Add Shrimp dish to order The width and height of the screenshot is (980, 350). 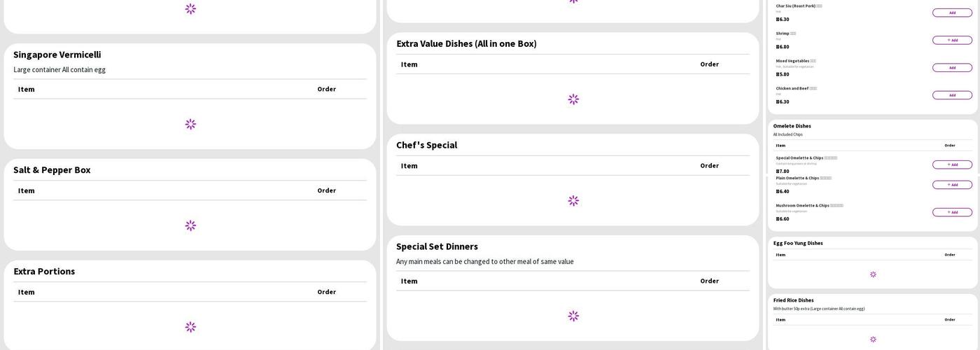(951, 40)
